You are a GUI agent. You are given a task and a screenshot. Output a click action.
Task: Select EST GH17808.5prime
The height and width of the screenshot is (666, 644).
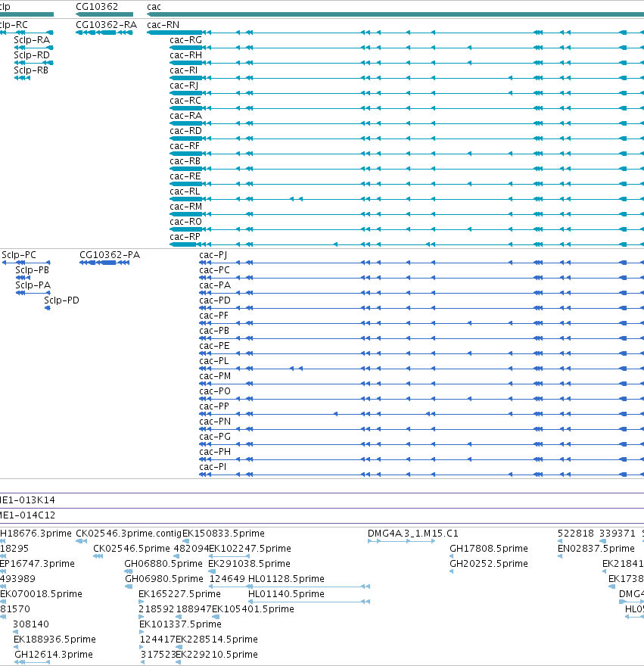click(x=489, y=549)
